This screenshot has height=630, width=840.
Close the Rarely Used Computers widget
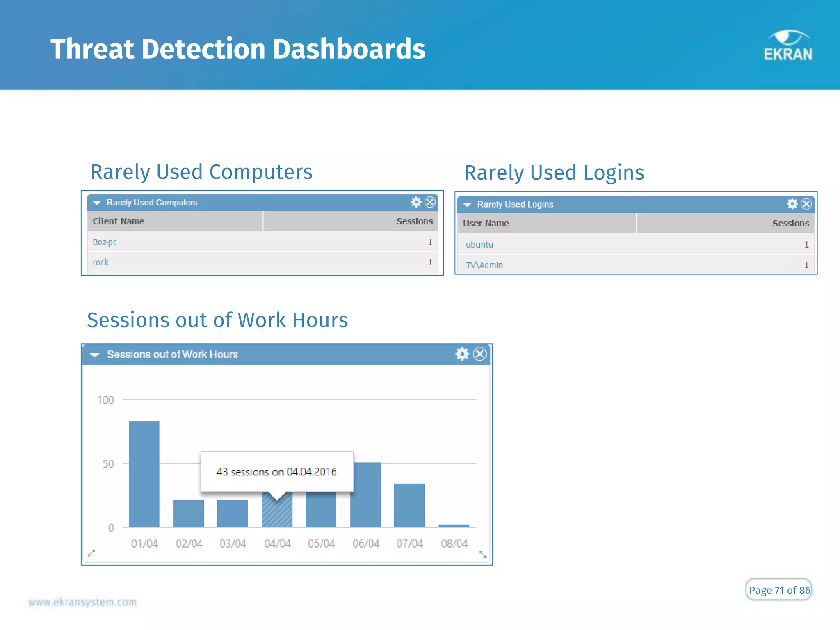pos(430,202)
